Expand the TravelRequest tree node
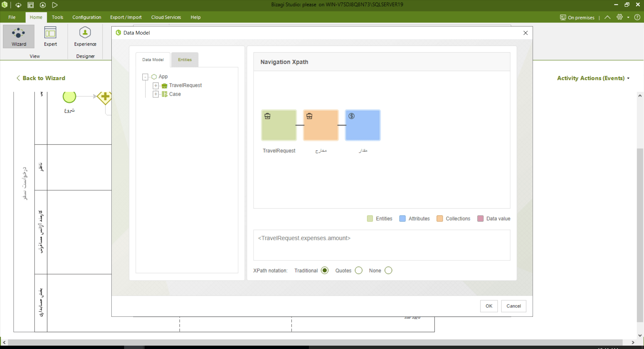 [156, 86]
